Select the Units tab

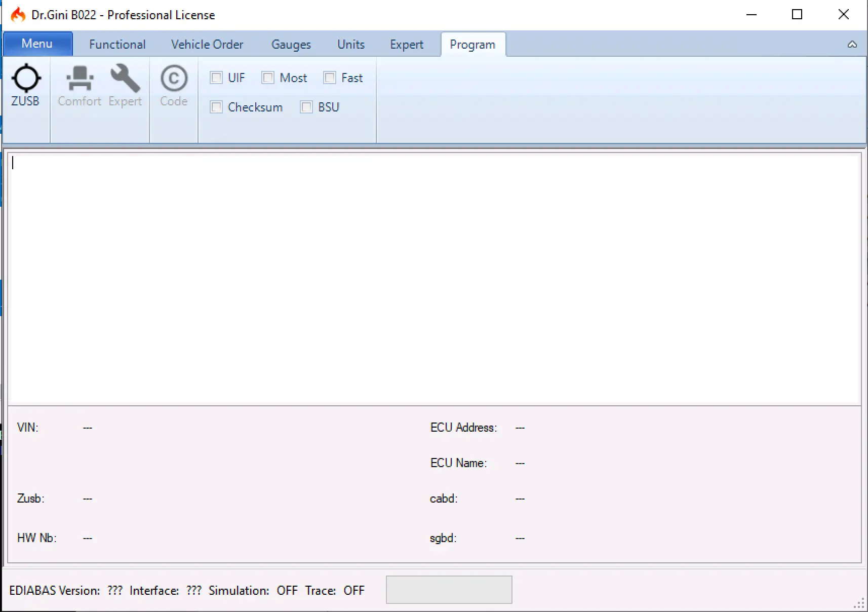pos(351,45)
